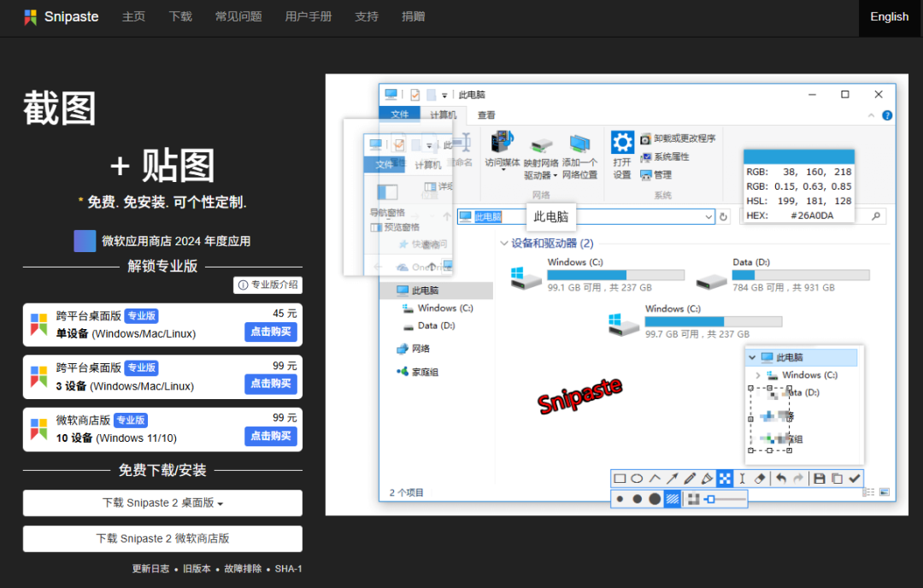Expand Windows (C:) in the floating tree snippet
The height and width of the screenshot is (588, 923).
pos(757,375)
